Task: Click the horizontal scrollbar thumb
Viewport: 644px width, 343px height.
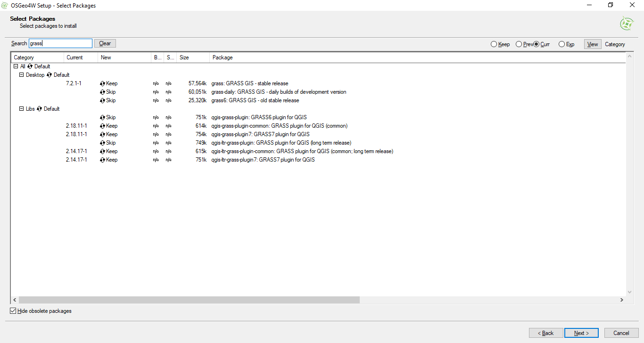Action: click(189, 300)
